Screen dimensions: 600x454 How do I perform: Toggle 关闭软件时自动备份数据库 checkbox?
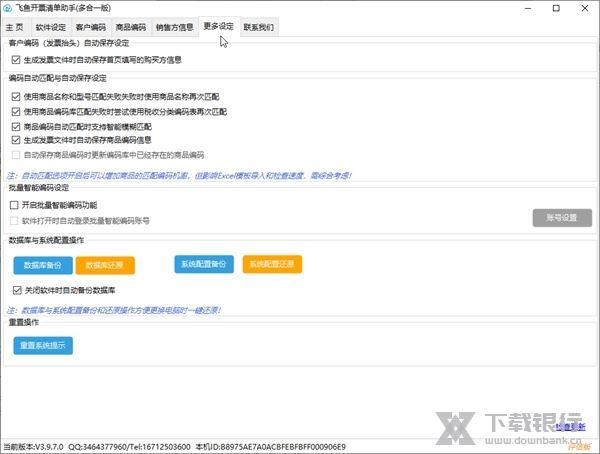coord(17,290)
